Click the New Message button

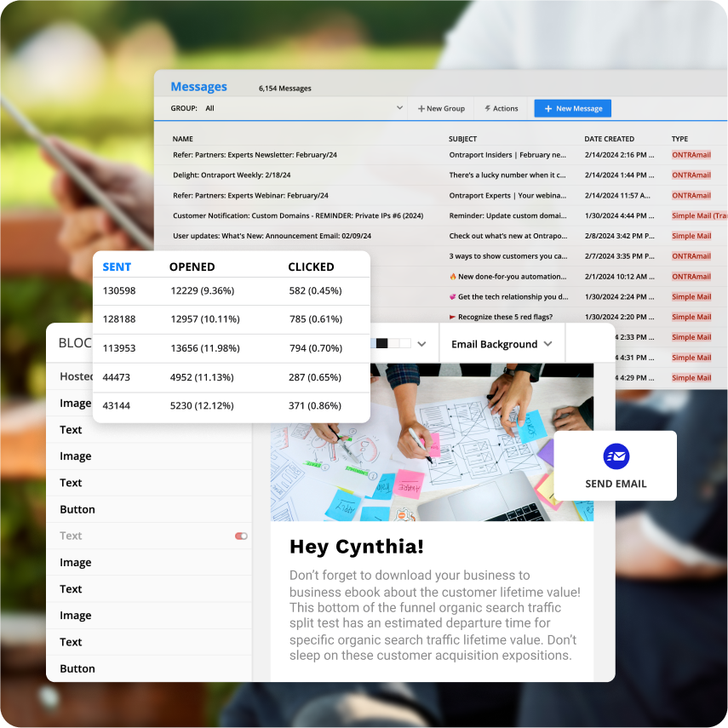[x=572, y=108]
